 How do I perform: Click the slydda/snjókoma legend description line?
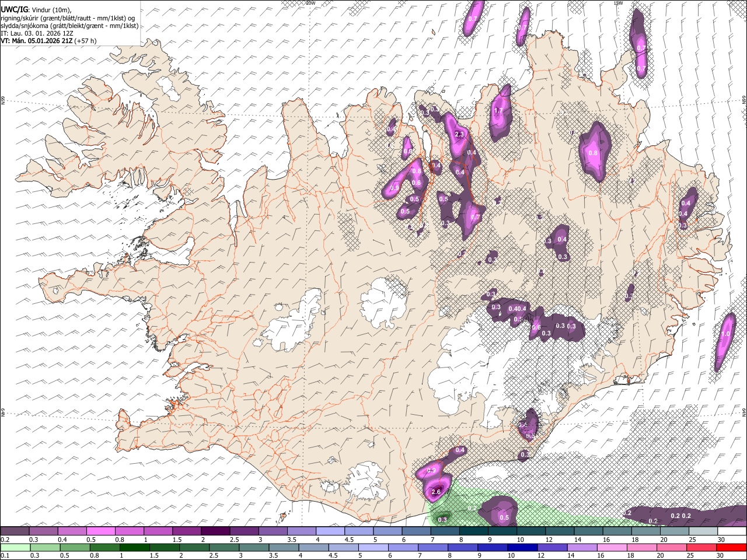69,26
